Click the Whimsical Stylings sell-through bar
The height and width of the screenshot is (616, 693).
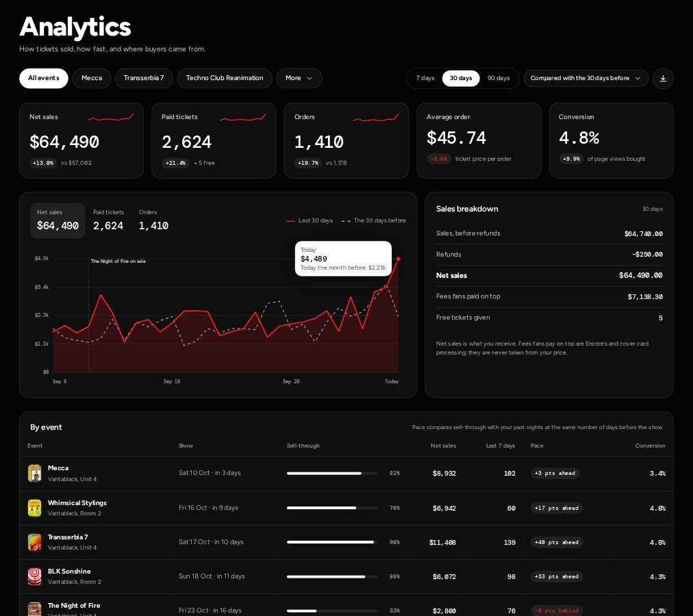pos(332,508)
